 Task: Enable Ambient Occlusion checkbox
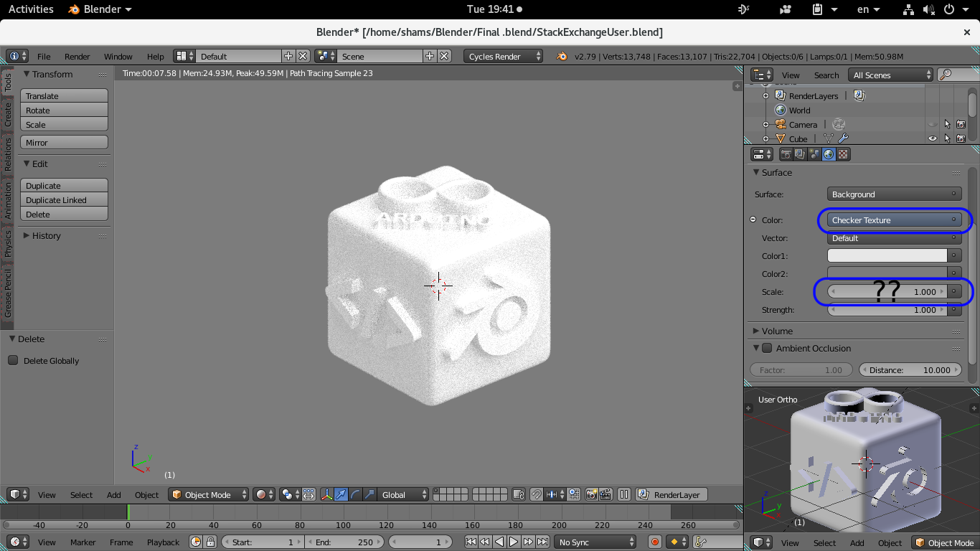pos(767,348)
